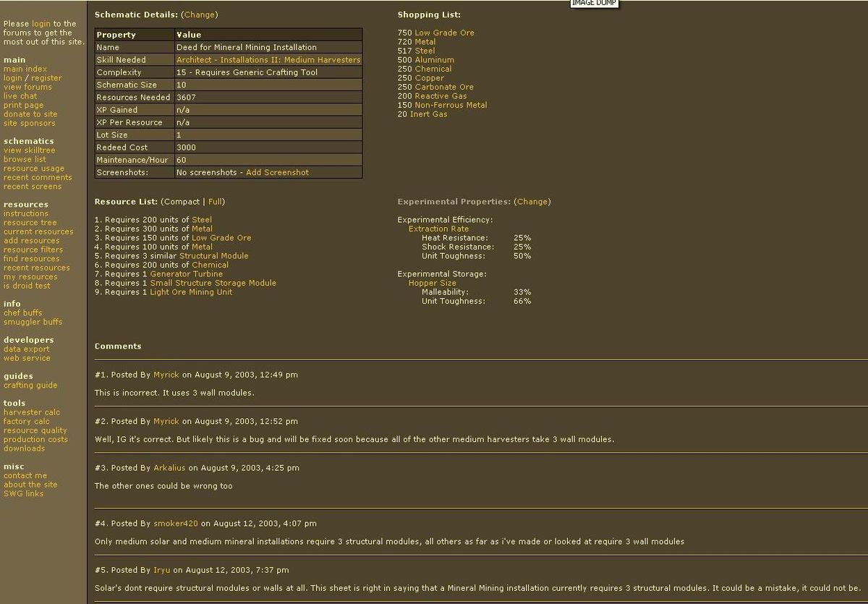868x604 pixels.
Task: Open the login link in the welcome message
Action: (x=41, y=24)
